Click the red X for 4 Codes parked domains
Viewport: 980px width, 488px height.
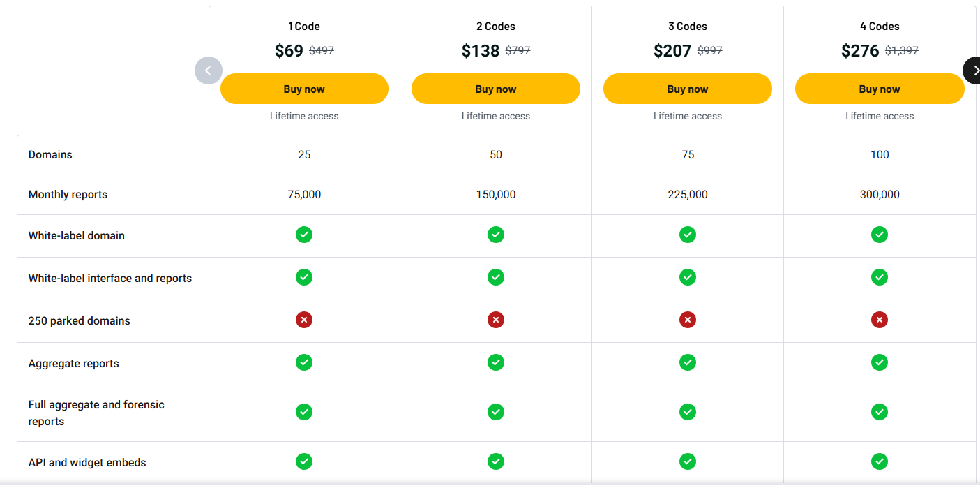point(880,320)
